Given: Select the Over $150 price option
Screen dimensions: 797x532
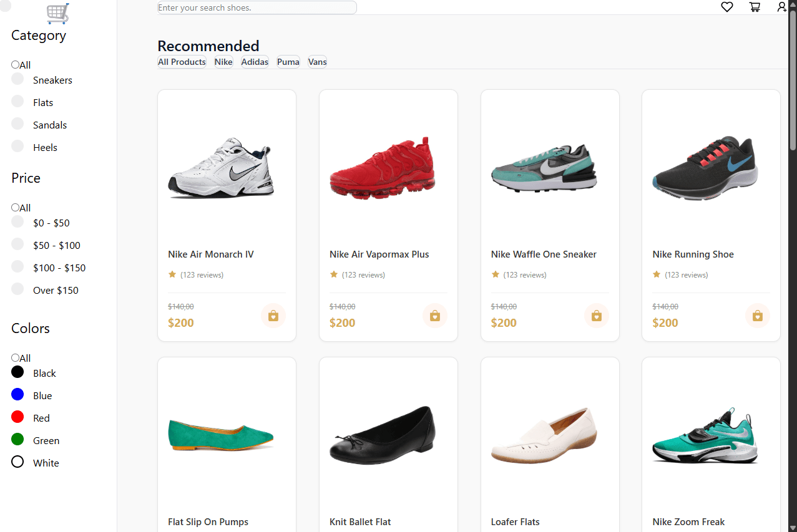Looking at the screenshot, I should (x=17, y=289).
